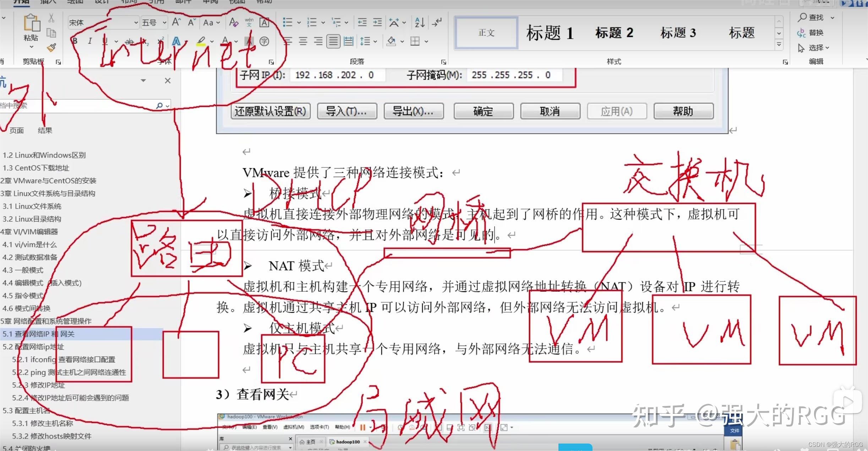Expand the numbering dropdown arrow

coord(323,22)
